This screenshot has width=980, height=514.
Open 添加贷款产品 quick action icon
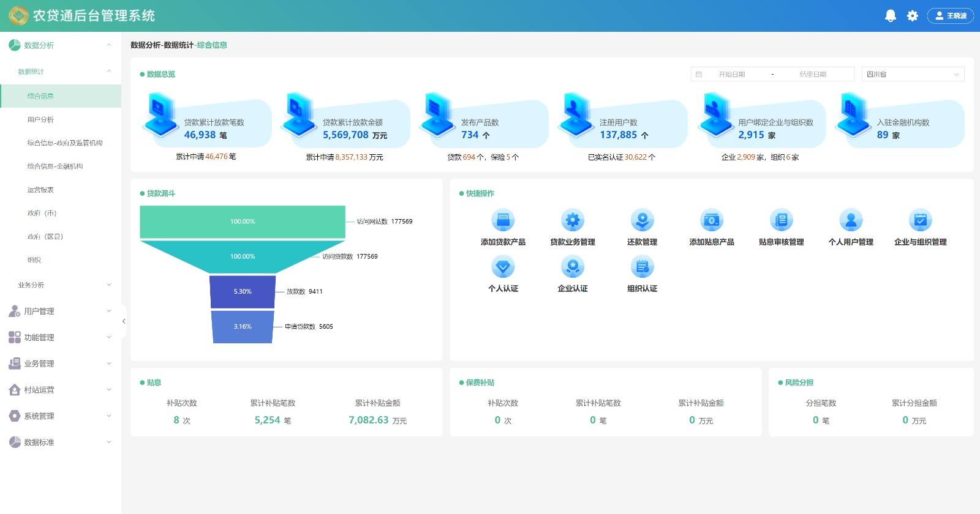(503, 220)
